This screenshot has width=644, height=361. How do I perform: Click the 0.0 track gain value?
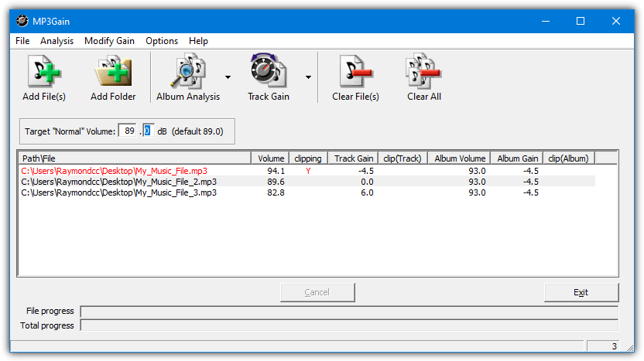click(367, 182)
